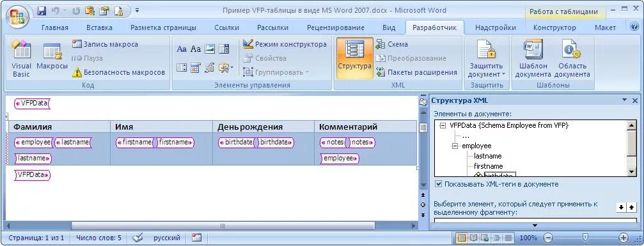The height and width of the screenshot is (246, 644).
Task: Open the Разметка страницы ribbon tab
Action: pos(163,28)
